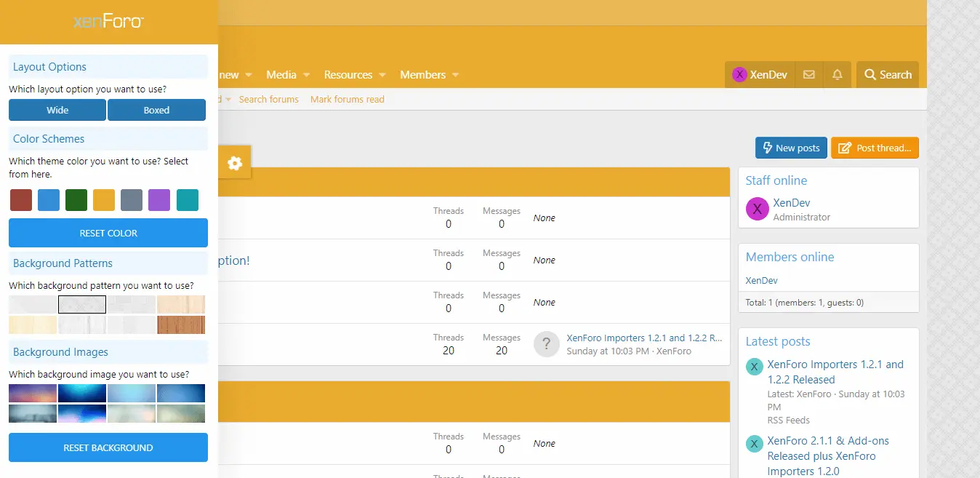The height and width of the screenshot is (478, 980).
Task: Click avatar beside XenForo 2.1.1 & Add-ons post
Action: (754, 443)
